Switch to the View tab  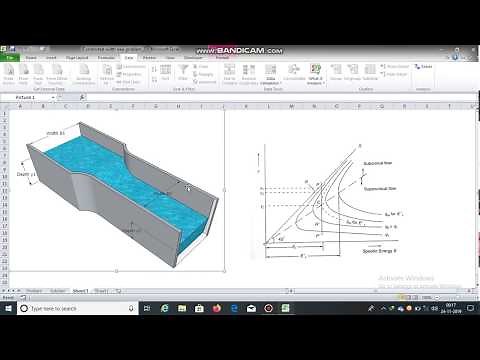[x=170, y=58]
